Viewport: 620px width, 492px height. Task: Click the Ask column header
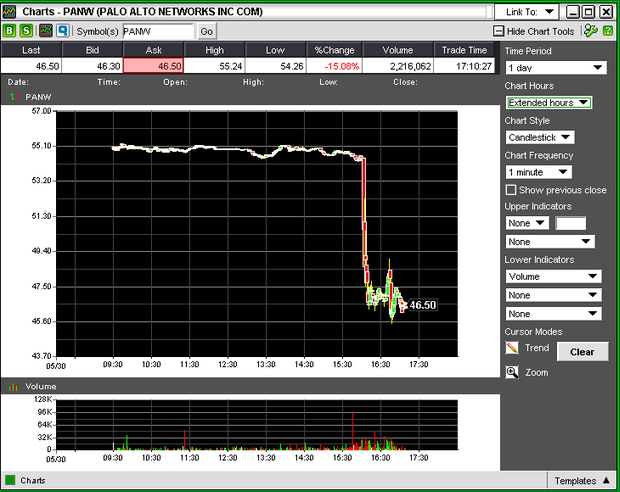coord(153,50)
